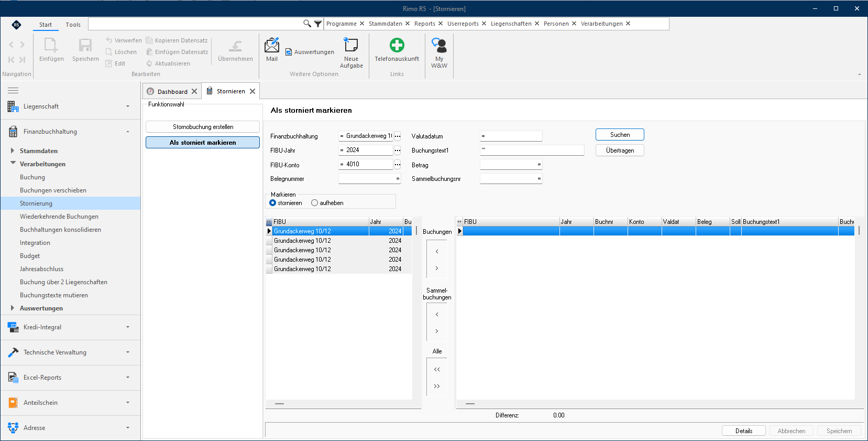The image size is (868, 441).
Task: Move all Buchungen right with double arrow
Action: tap(437, 386)
